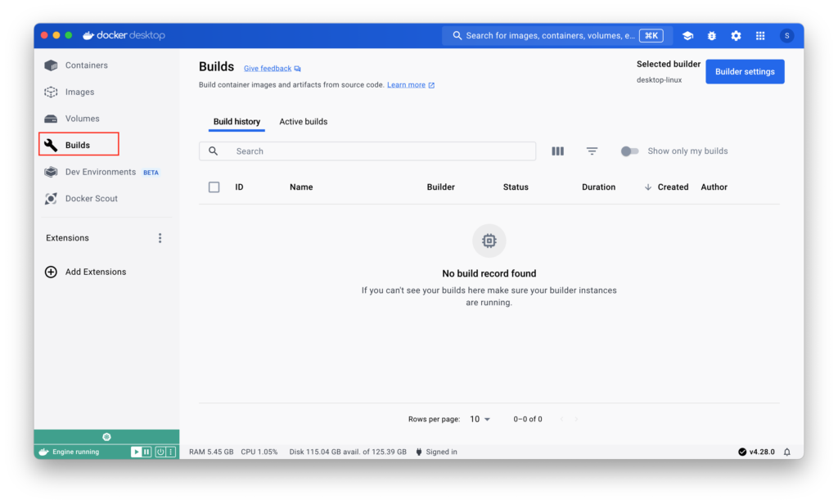The height and width of the screenshot is (504, 838).
Task: Click the user avatar "S" icon
Action: click(x=786, y=36)
